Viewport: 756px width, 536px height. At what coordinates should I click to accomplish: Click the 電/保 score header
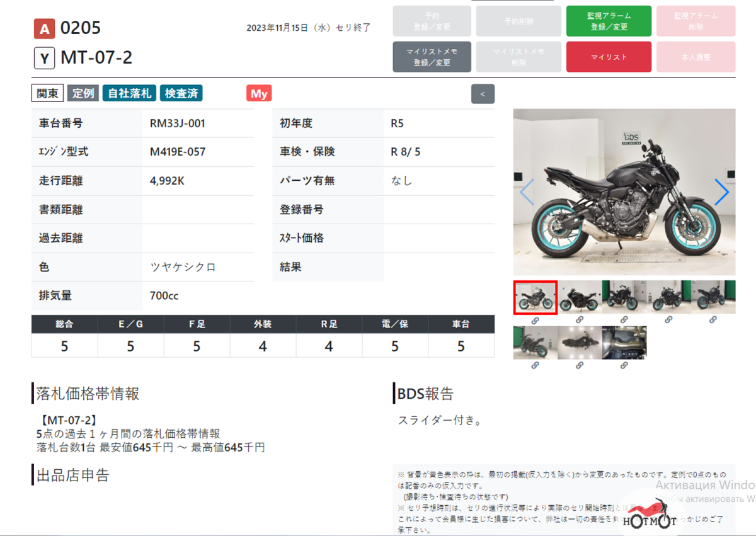click(395, 324)
